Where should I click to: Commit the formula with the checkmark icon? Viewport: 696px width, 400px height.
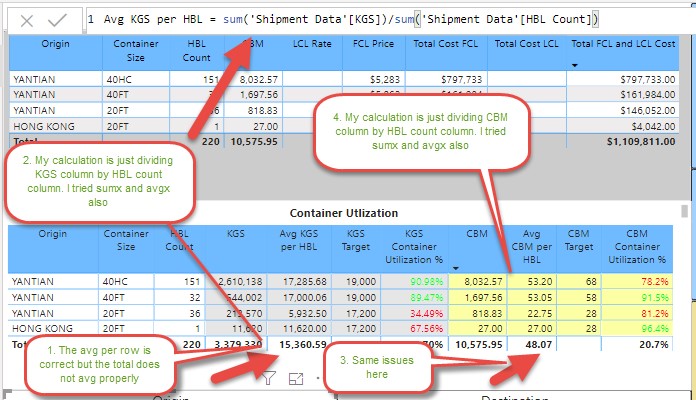pos(57,20)
